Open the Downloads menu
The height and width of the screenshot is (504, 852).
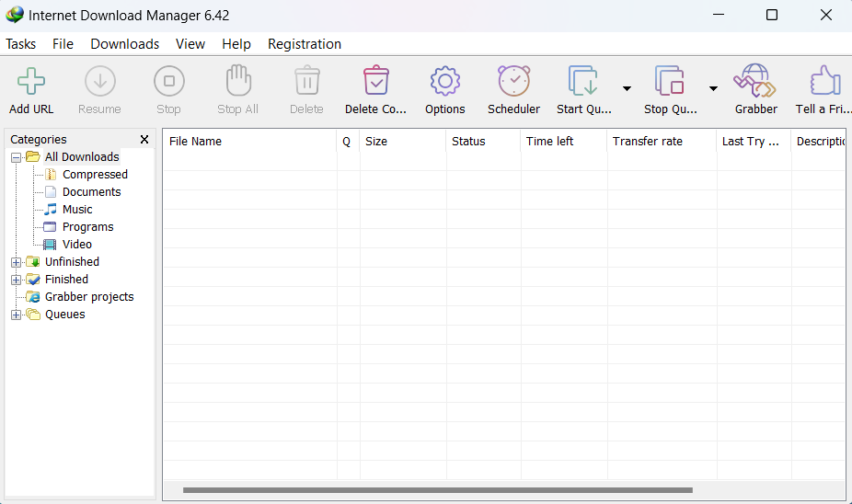(x=125, y=44)
